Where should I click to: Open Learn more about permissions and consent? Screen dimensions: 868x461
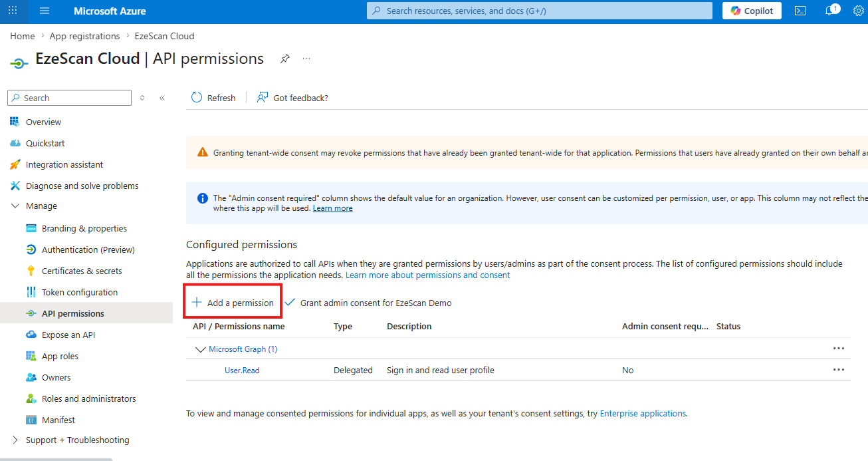(428, 275)
